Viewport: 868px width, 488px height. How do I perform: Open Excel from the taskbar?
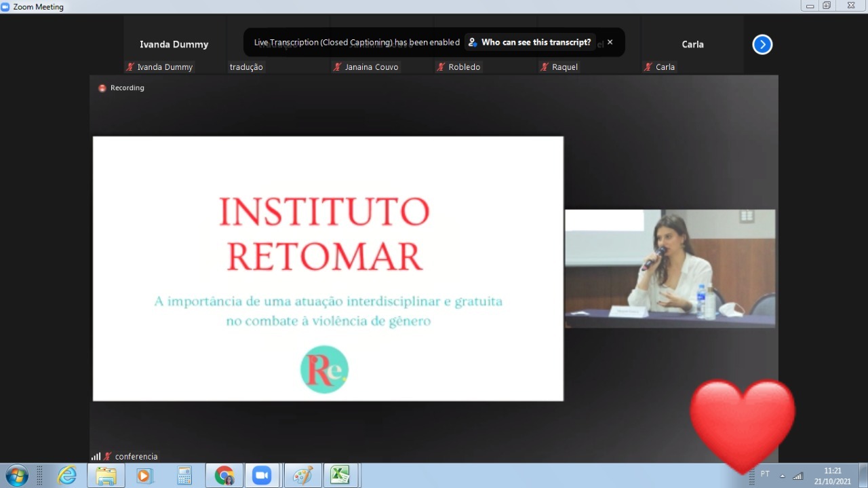tap(340, 476)
